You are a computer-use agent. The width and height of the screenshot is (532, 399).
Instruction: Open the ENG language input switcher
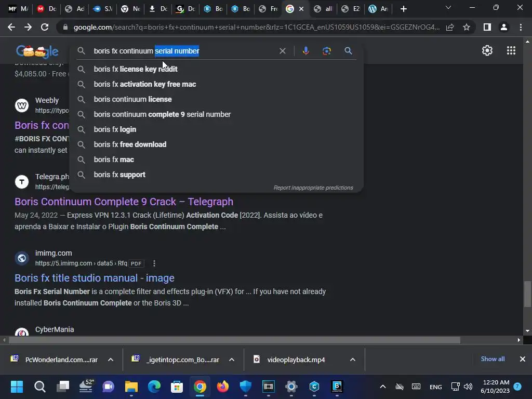tap(436, 387)
